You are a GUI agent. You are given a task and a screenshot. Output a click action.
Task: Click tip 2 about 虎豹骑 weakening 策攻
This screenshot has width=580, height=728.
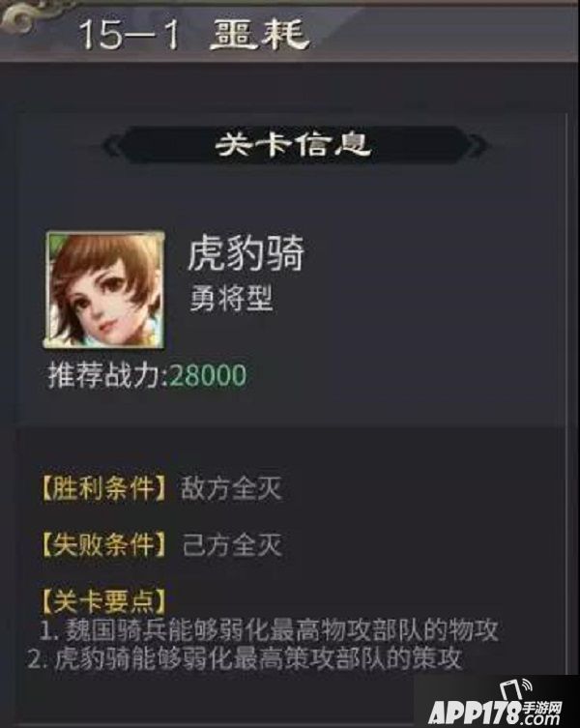246,658
